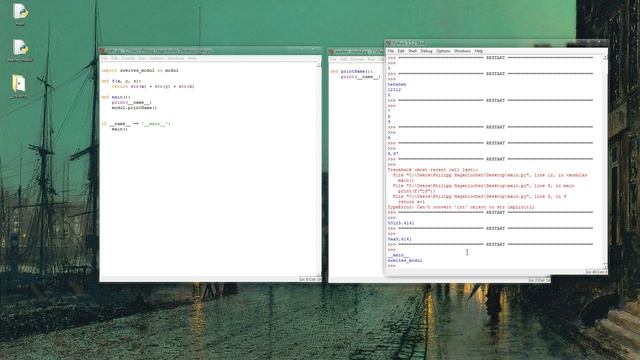Click the last empty >>> prompt in shell
Image resolution: width=640 pixels, height=360 pixels.
pos(391,266)
